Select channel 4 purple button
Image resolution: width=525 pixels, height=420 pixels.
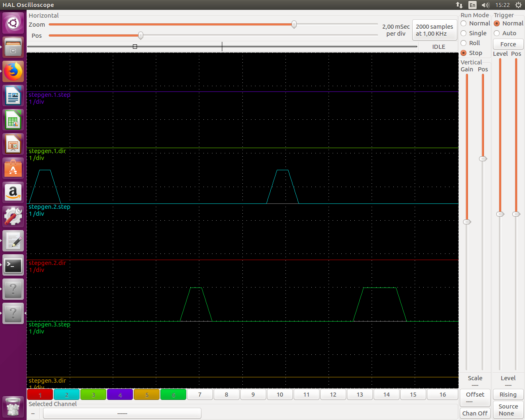click(x=120, y=395)
